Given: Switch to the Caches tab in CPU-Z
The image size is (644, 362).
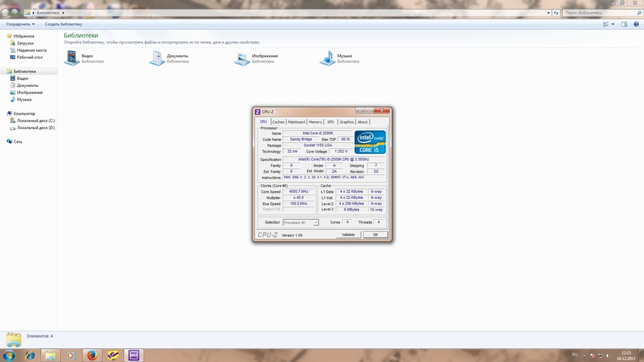Looking at the screenshot, I should click(278, 122).
